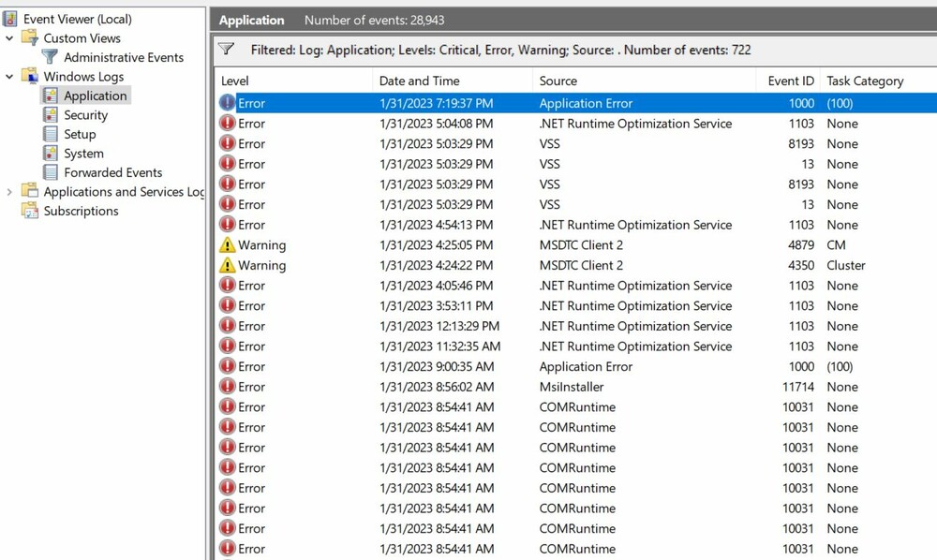Click the System log icon

(50, 154)
